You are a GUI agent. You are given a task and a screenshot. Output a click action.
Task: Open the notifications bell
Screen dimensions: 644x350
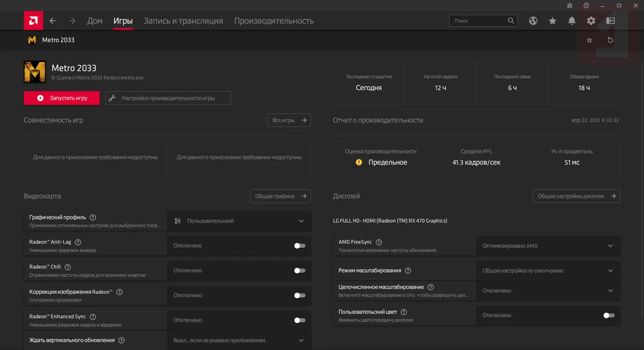572,21
